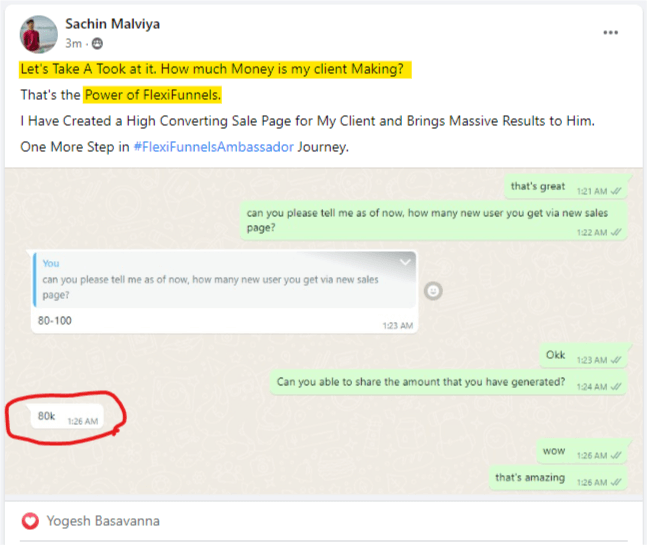
Task: Click the emoji reaction smiley icon
Action: coord(433,290)
